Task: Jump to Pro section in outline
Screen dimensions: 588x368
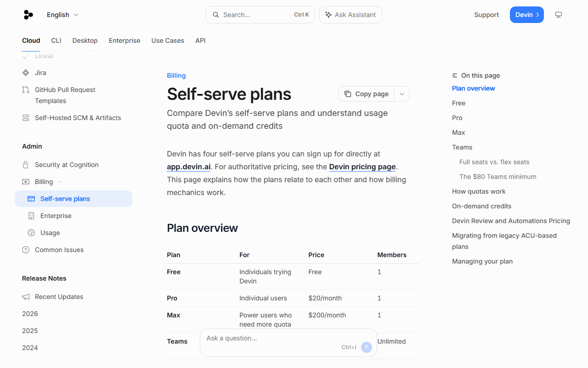Action: pos(457,118)
